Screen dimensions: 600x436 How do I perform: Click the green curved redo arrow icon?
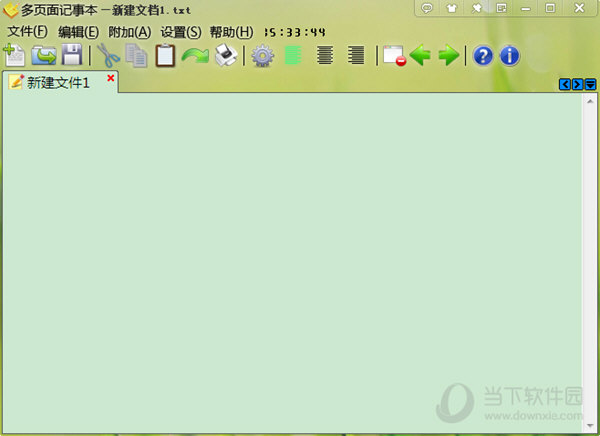[x=195, y=56]
